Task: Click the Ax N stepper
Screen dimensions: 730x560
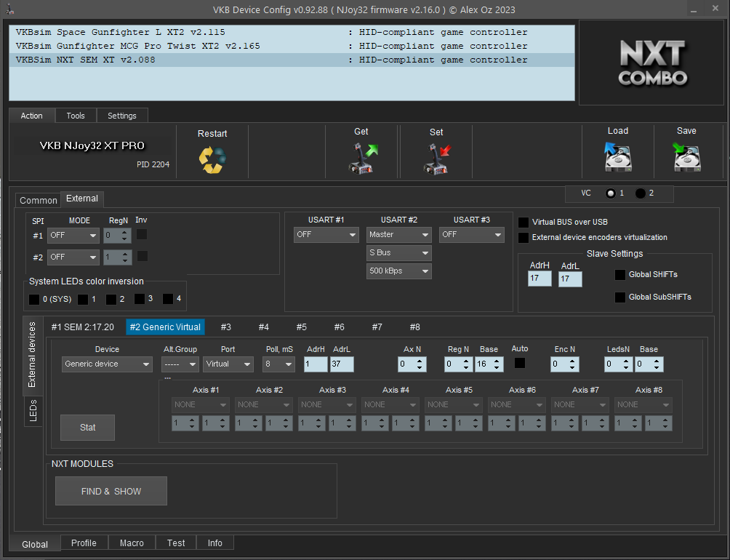Action: pyautogui.click(x=412, y=364)
